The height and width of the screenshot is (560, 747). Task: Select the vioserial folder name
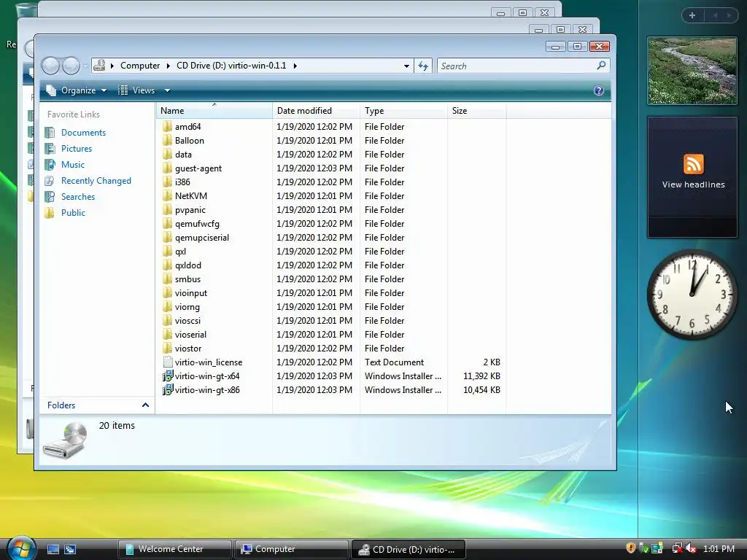click(x=190, y=334)
